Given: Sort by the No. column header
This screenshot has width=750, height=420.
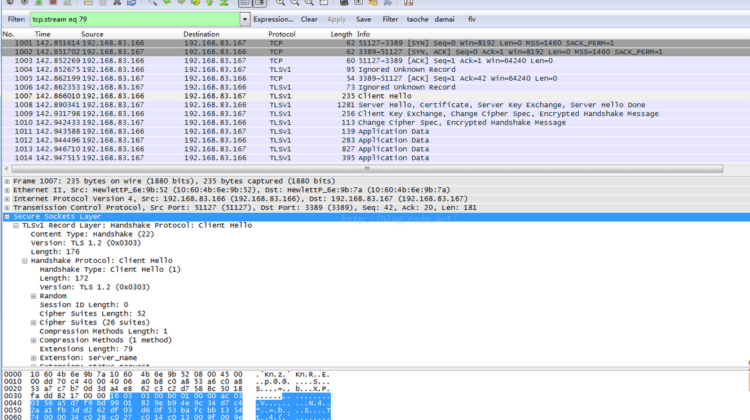Looking at the screenshot, I should (x=9, y=34).
